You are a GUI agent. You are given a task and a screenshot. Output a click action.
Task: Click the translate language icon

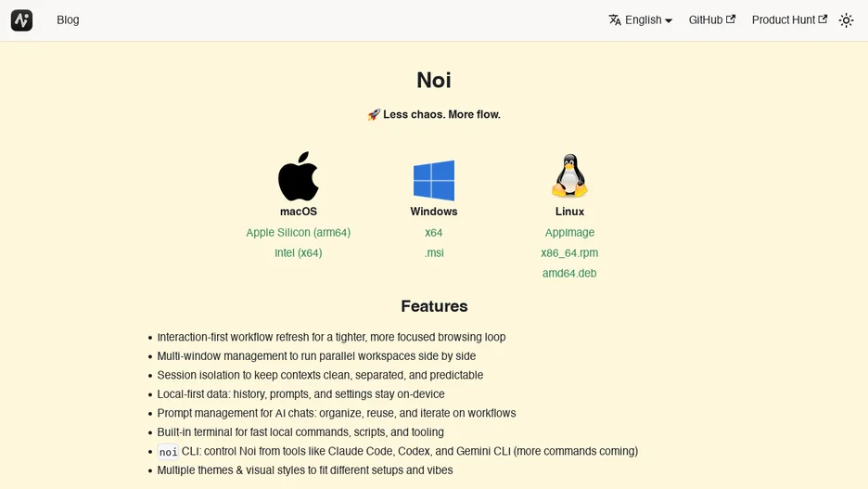click(x=615, y=19)
